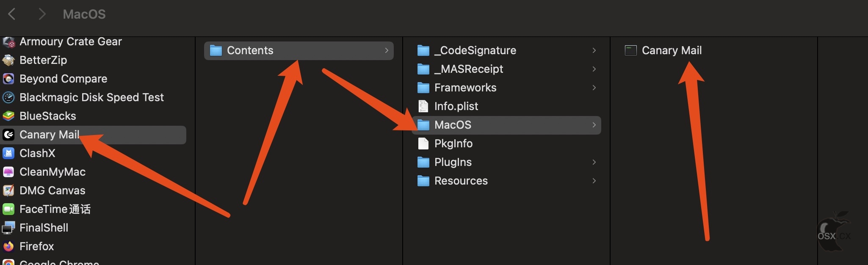Click the Finder back navigation arrow

click(12, 14)
